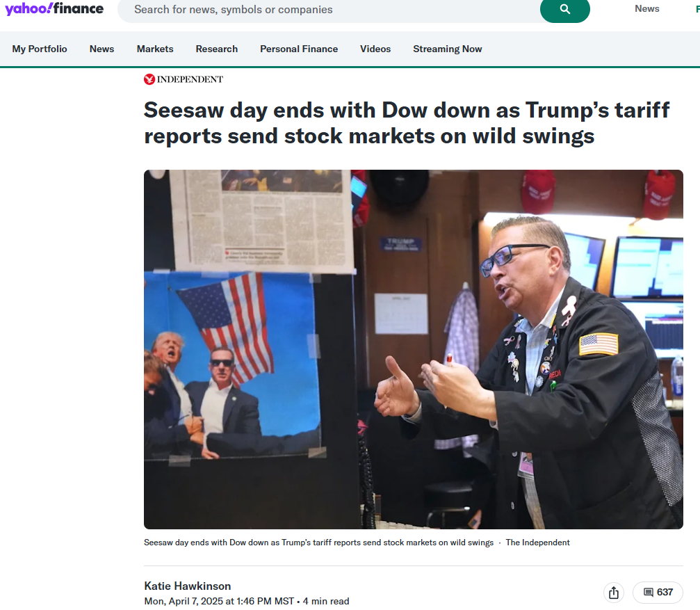
Task: Click the Independent eagle logo icon
Action: point(149,79)
